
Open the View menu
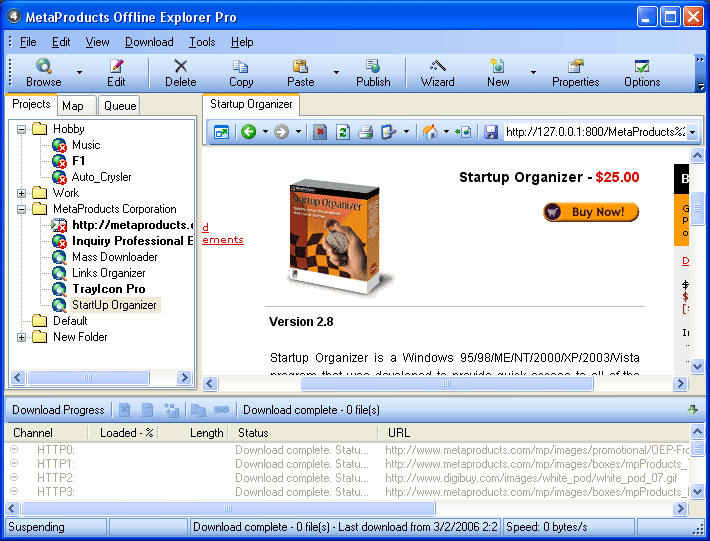point(97,42)
